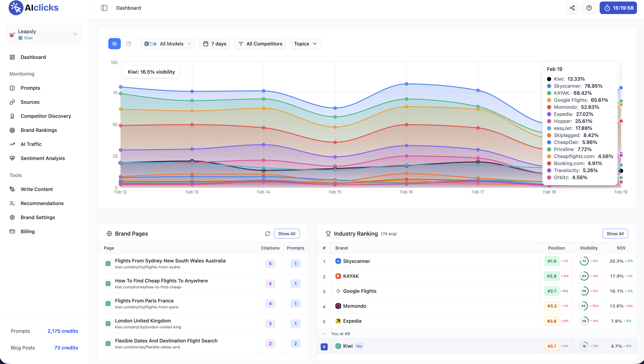This screenshot has width=644, height=364.
Task: Select Dashboard in the sidebar
Action: (33, 57)
